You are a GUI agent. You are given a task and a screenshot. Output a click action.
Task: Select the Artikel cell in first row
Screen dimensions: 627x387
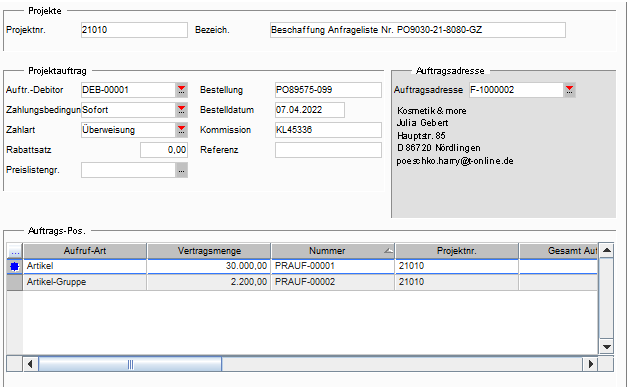pos(85,266)
